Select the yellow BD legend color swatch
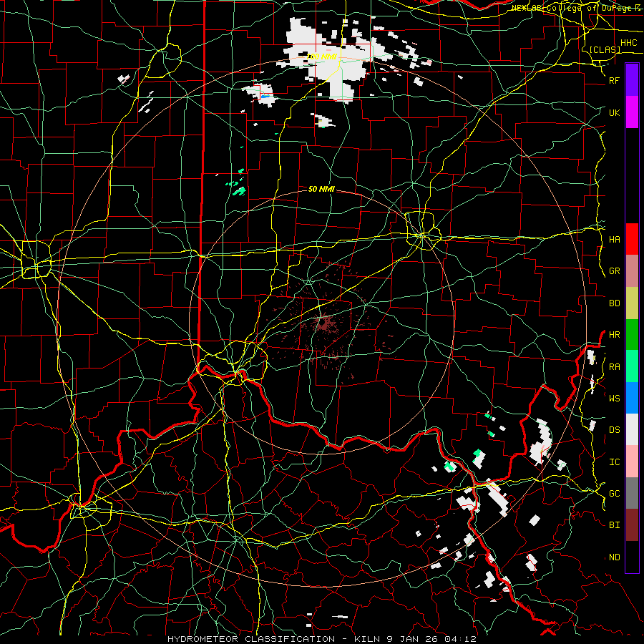 point(632,303)
